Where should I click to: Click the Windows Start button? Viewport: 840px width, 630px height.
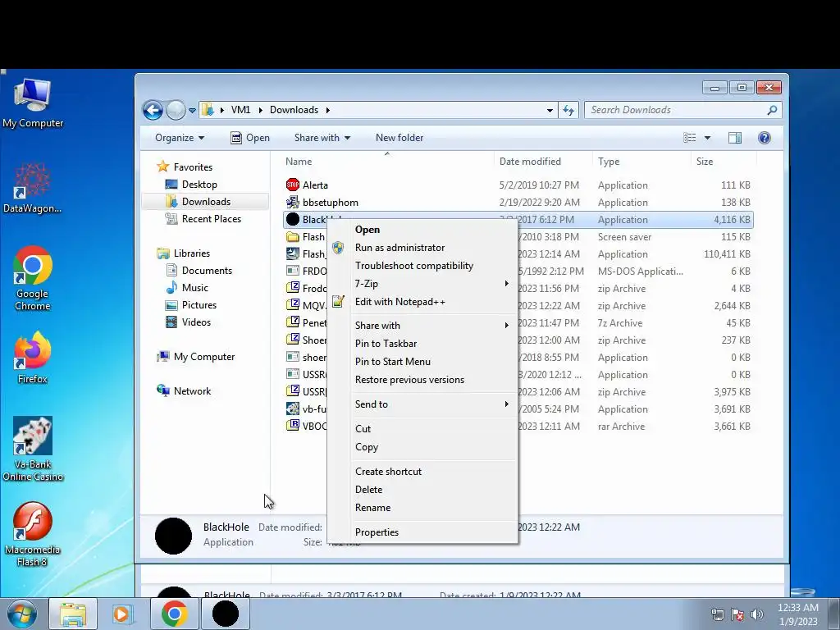[x=22, y=614]
